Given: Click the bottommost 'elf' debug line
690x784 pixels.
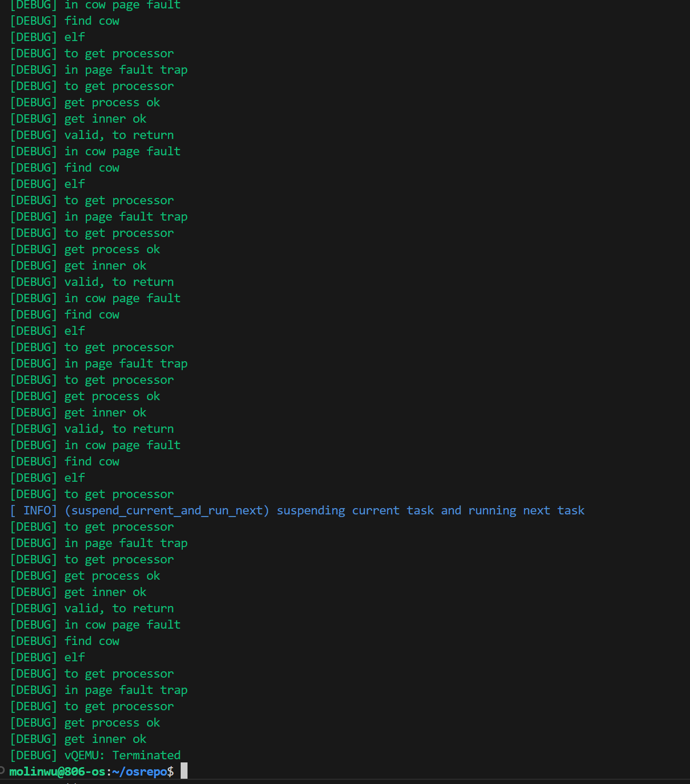Looking at the screenshot, I should [74, 657].
